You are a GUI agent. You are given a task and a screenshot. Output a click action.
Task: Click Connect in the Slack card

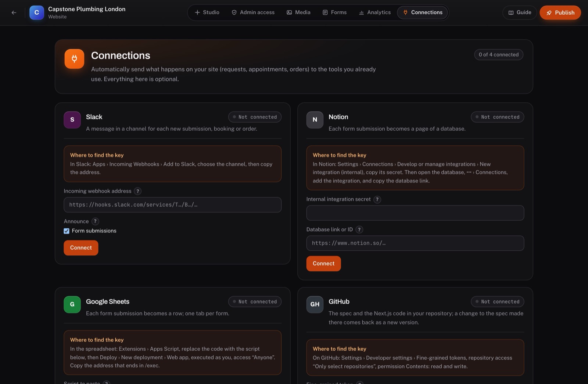(81, 248)
